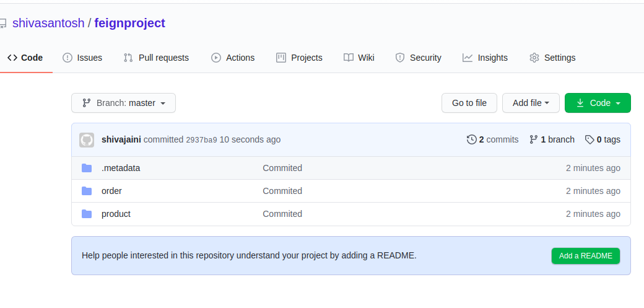Image resolution: width=644 pixels, height=308 pixels.
Task: Click the branch icon beside 1 branch
Action: click(533, 139)
